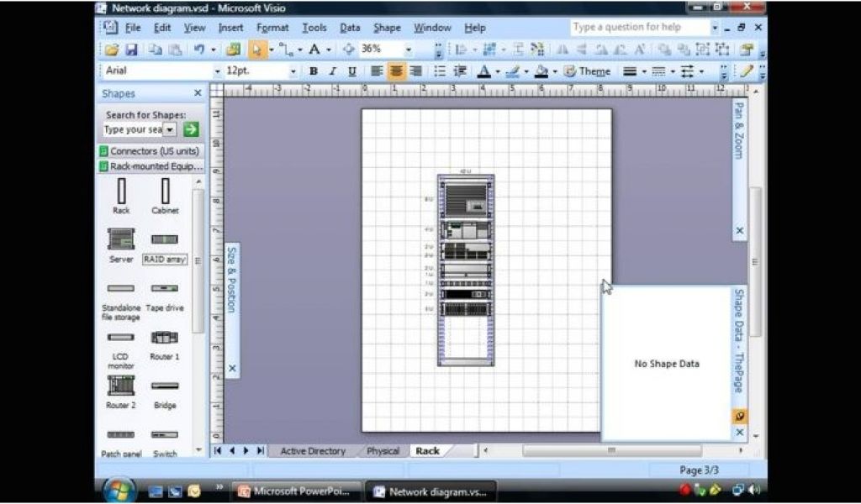Open the Insert menu
Viewport: 861px width, 504px height.
pyautogui.click(x=230, y=28)
